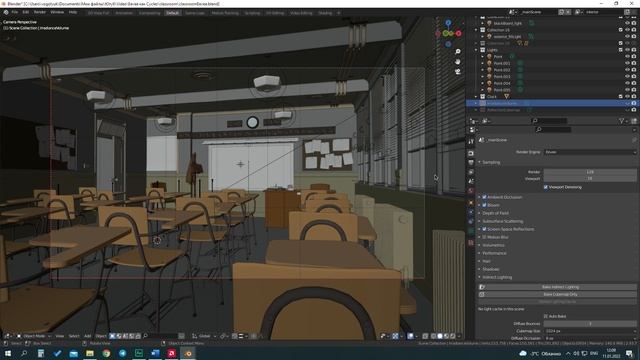
Task: Open the File menu
Action: (x=15, y=12)
